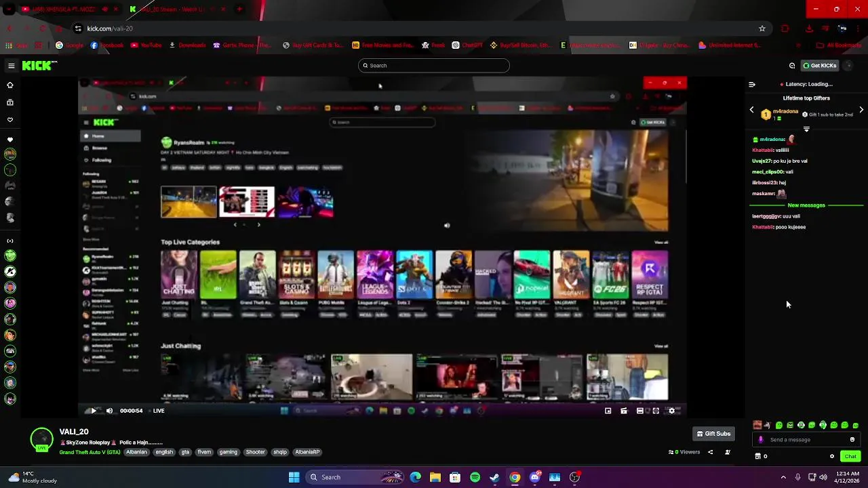Toggle play/pause on the stream player

pyautogui.click(x=93, y=411)
